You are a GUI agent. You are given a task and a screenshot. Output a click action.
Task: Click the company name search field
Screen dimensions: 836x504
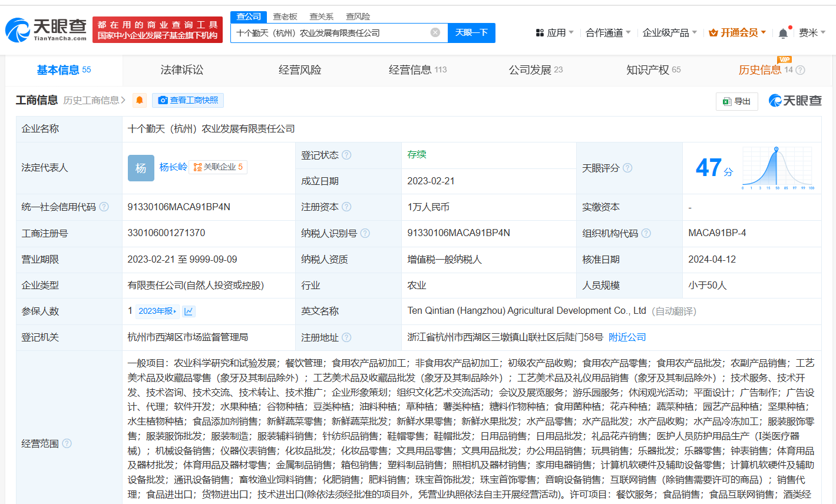point(330,33)
